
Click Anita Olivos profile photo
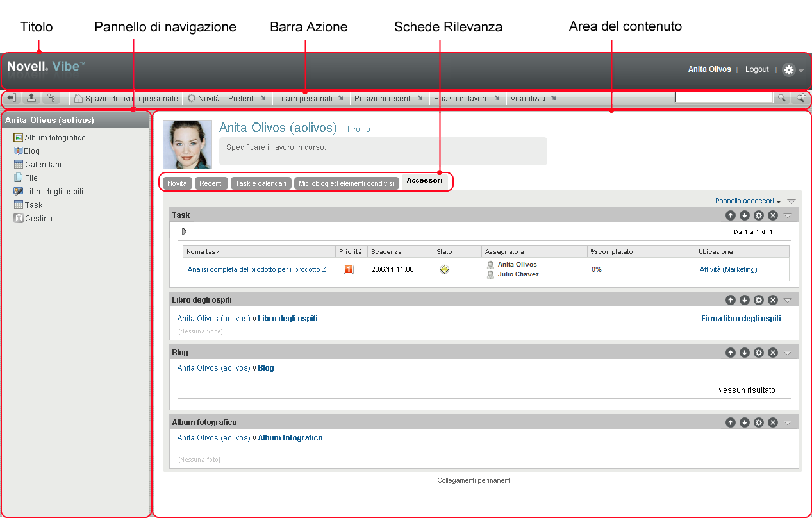188,145
